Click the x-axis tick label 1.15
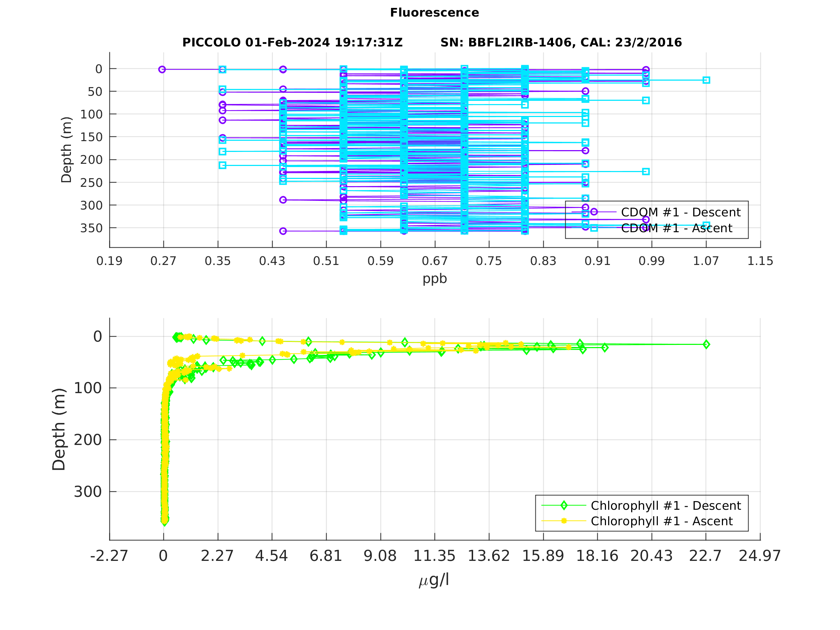840x630 pixels. (x=760, y=261)
